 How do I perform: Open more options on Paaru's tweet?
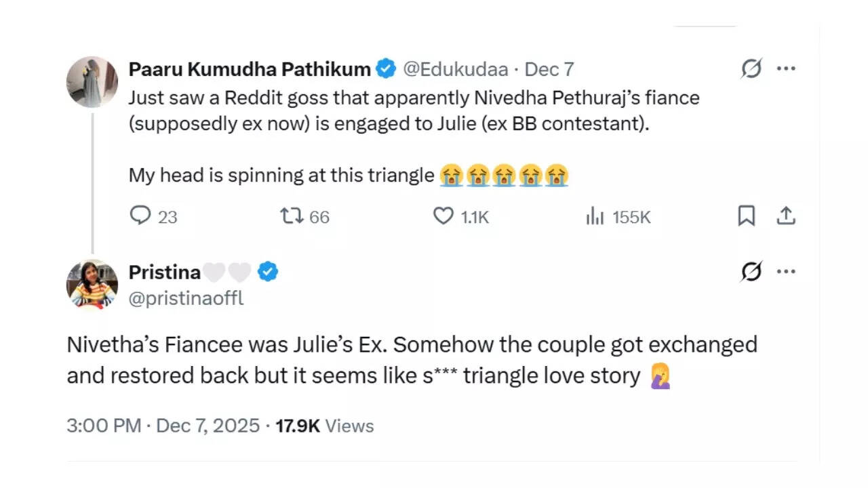(x=786, y=68)
